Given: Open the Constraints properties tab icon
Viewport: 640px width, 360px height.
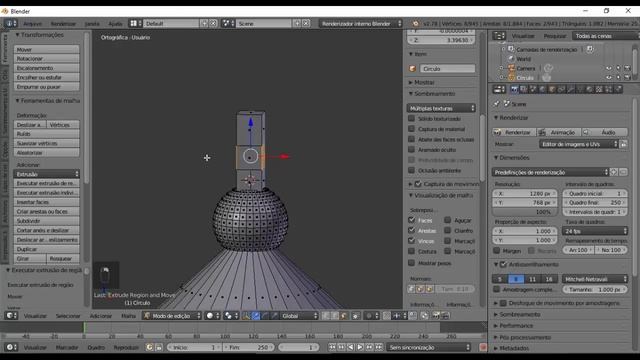Looking at the screenshot, I should tap(561, 89).
